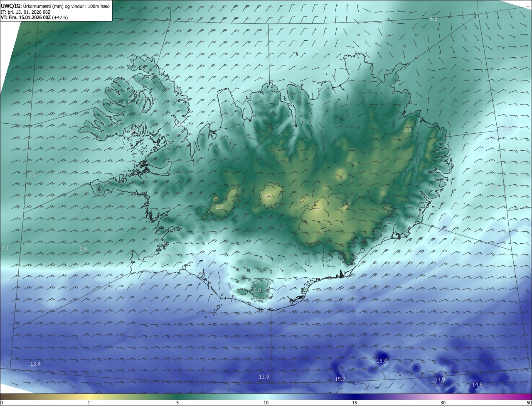Click the colorbar tick label 50
532x406 pixels.
529,403
